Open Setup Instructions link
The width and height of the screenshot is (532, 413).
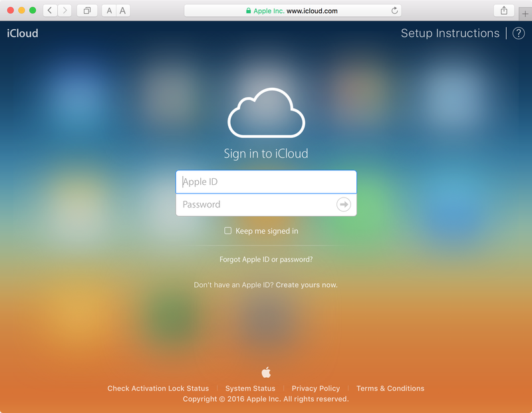450,33
